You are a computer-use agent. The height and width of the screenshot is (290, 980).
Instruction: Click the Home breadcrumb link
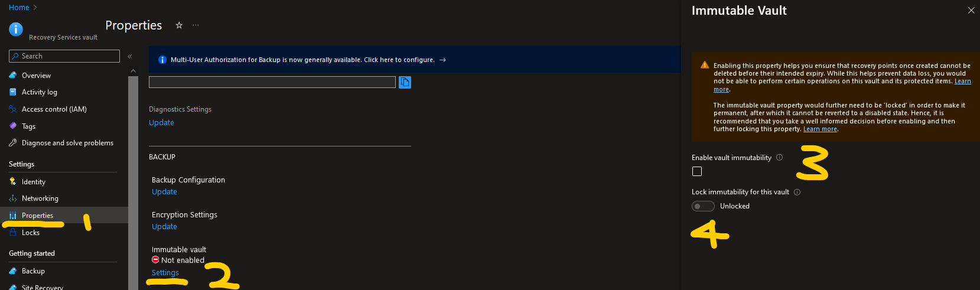click(19, 8)
